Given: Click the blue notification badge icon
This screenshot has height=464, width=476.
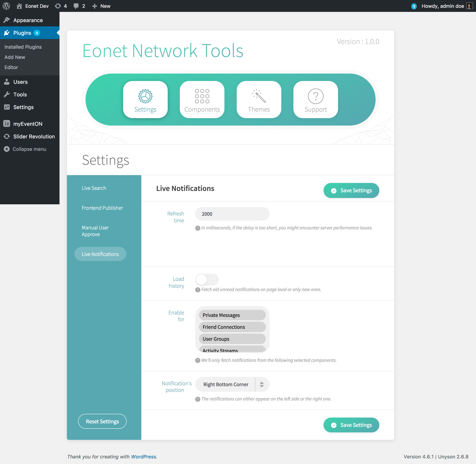Looking at the screenshot, I should click(x=414, y=6).
